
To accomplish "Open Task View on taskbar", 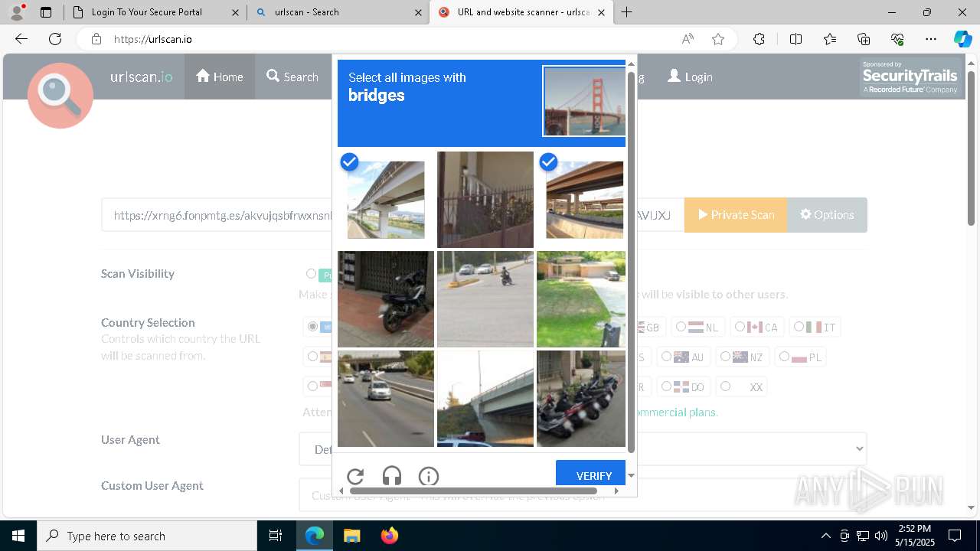I will 276,536.
